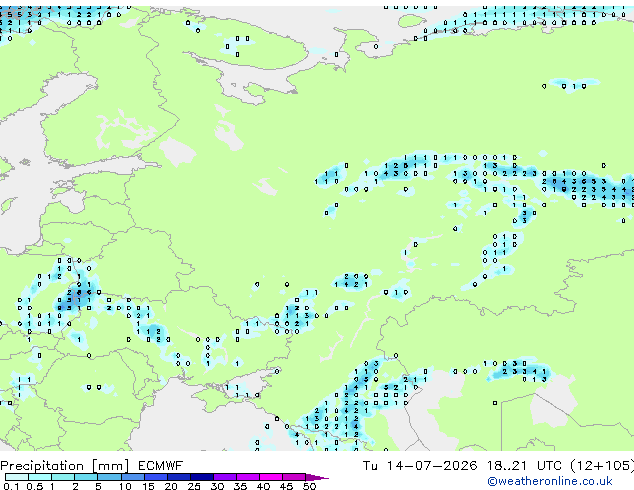Open the weatheronline.co.uk copyright link
This screenshot has width=634, height=490.
point(550,481)
